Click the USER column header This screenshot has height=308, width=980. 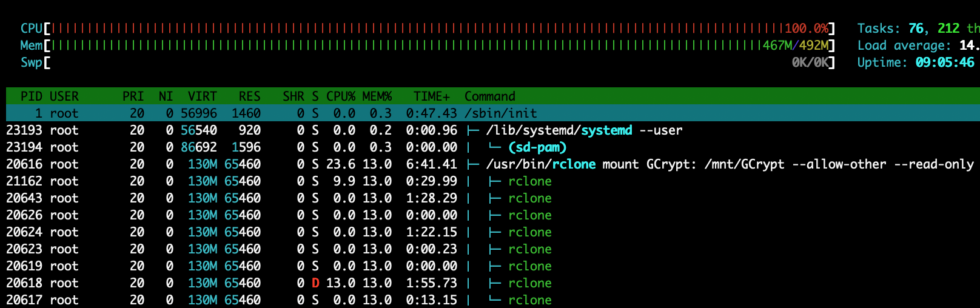tap(64, 96)
